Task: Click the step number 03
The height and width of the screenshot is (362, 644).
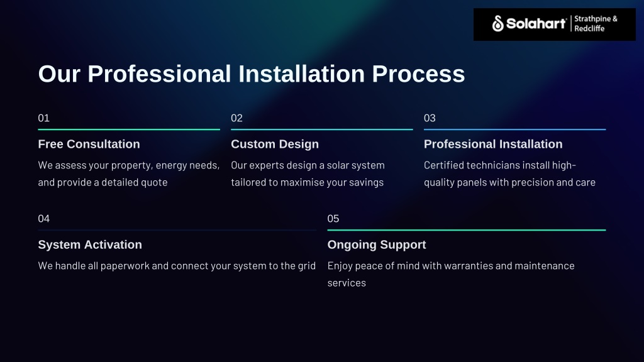Action: click(x=430, y=118)
